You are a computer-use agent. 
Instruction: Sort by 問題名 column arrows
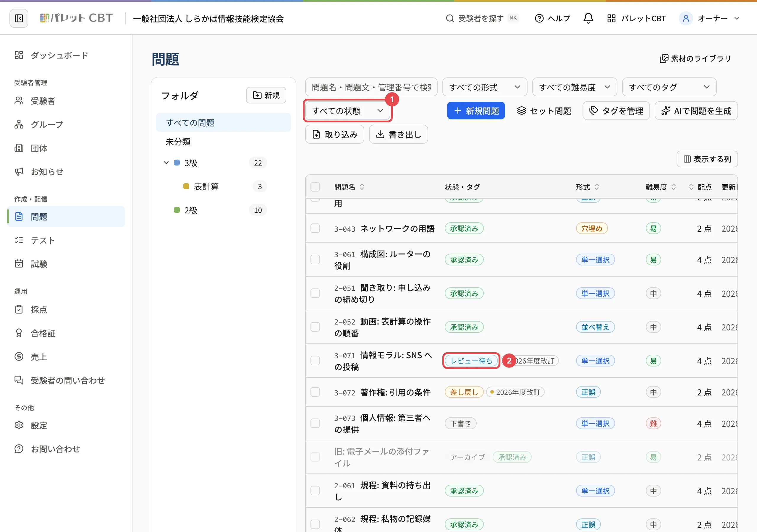[x=362, y=187]
